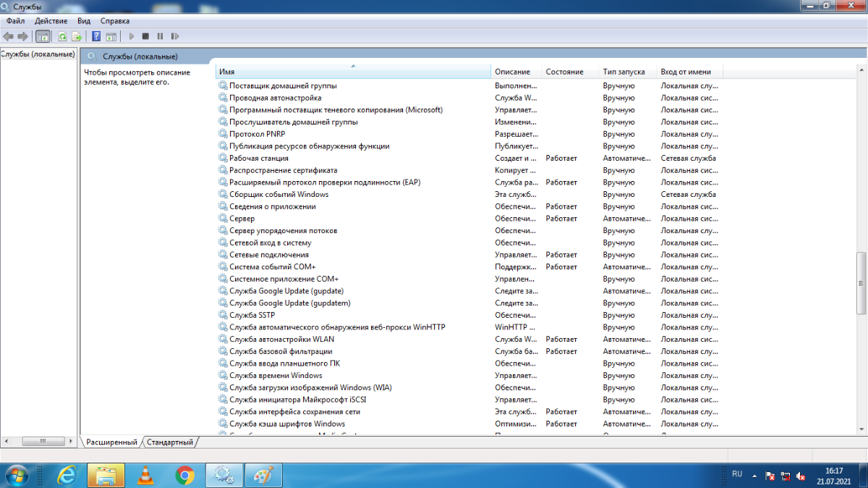The image size is (868, 488).
Task: Click the Export list toolbar icon
Action: click(x=76, y=36)
